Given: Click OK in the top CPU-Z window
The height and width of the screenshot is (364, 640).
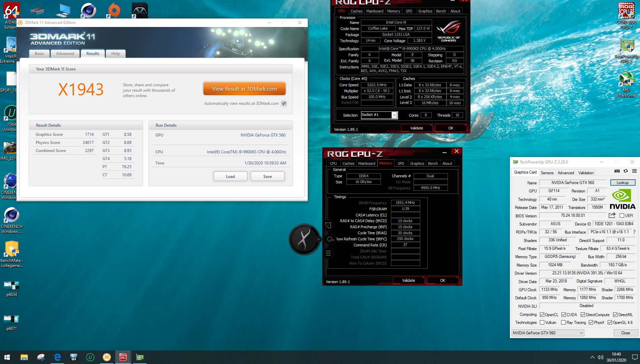Looking at the screenshot, I should click(451, 128).
